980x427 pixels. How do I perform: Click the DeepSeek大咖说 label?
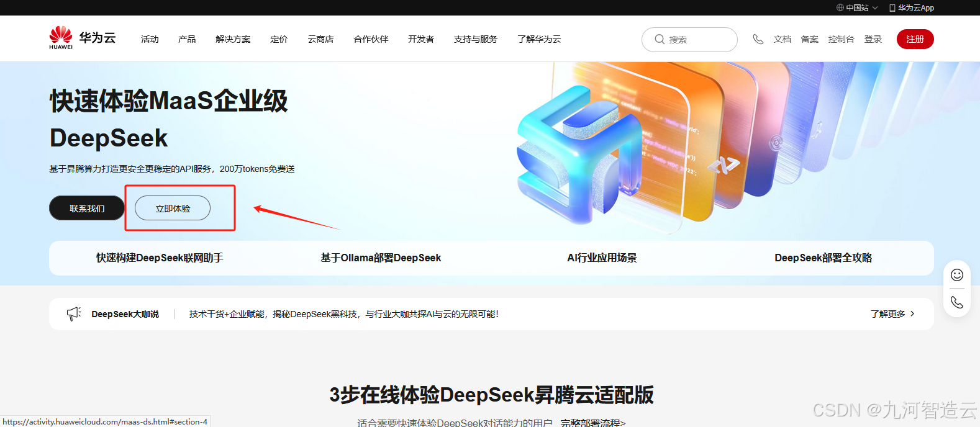click(x=125, y=314)
